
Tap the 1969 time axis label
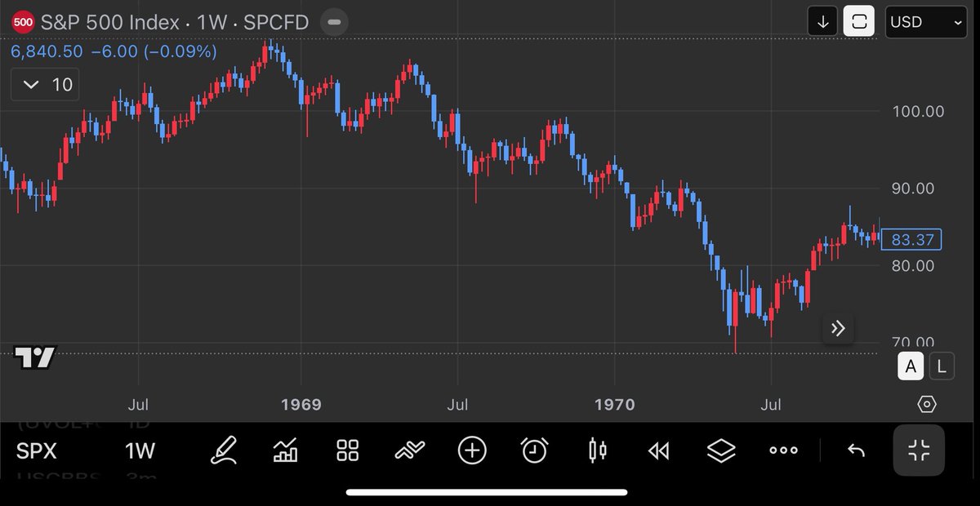[301, 404]
